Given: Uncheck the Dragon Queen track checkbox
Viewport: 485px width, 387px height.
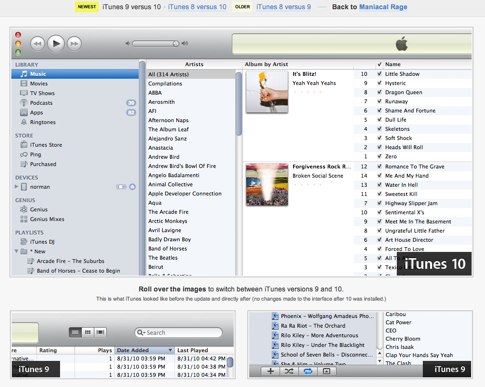Looking at the screenshot, I should (379, 92).
